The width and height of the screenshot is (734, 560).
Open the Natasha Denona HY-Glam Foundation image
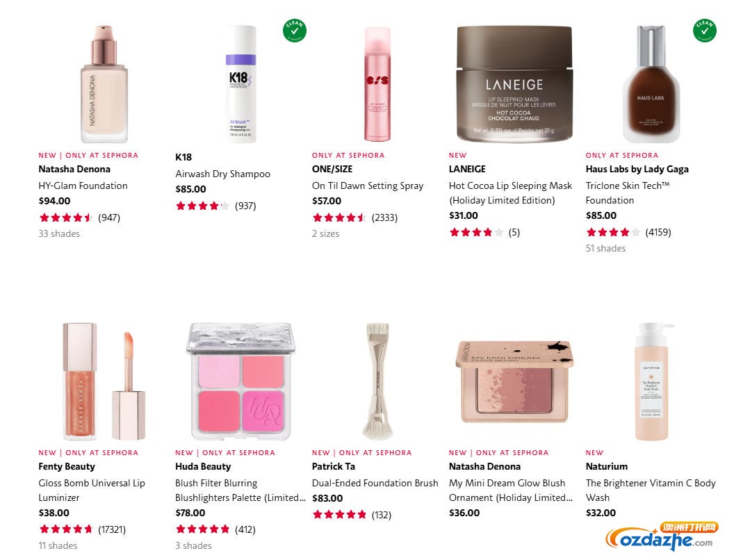pos(104,83)
